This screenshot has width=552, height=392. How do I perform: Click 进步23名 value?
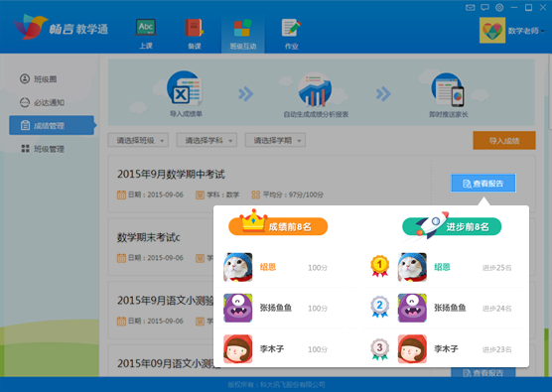click(x=496, y=349)
